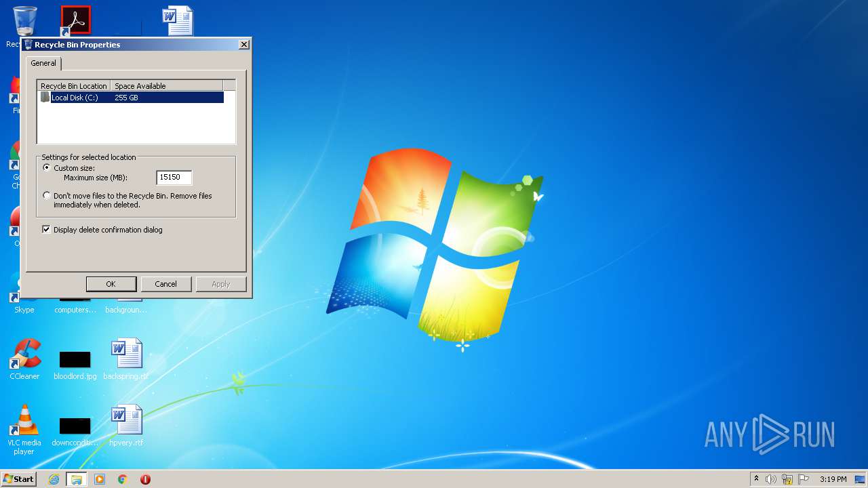This screenshot has width=868, height=488.
Task: Click the Local Disk drive icon in the list
Action: (45, 98)
